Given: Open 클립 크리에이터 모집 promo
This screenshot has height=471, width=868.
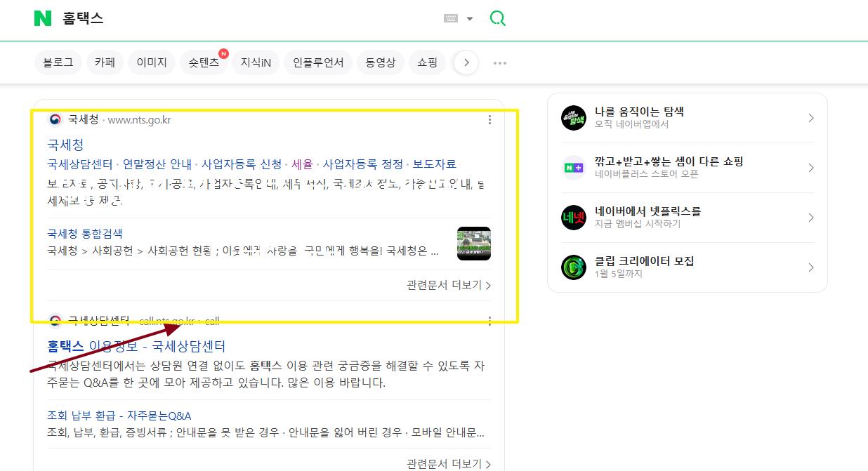Looking at the screenshot, I should click(688, 267).
